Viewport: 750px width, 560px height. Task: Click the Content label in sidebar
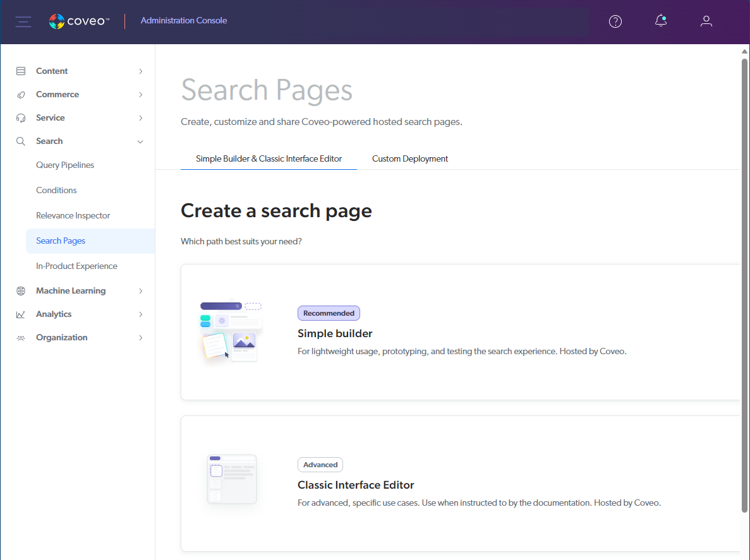coord(52,71)
